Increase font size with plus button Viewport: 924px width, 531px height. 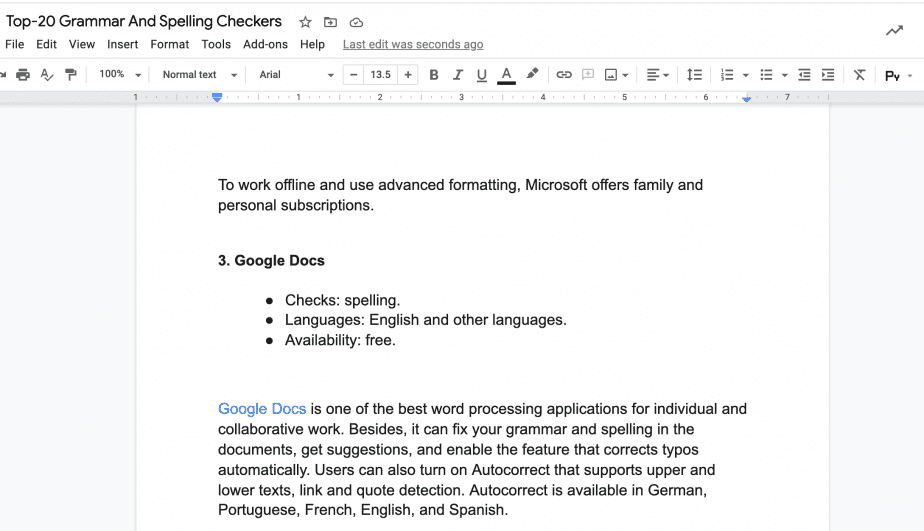tap(408, 75)
